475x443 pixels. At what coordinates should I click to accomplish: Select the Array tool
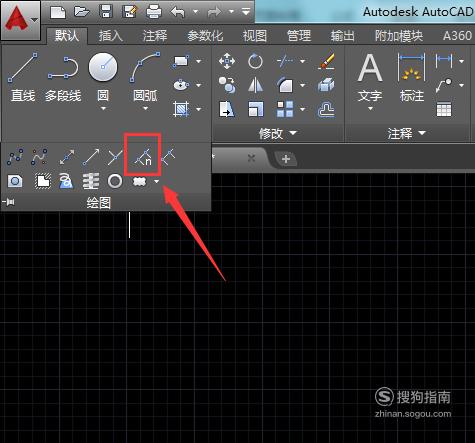coord(285,109)
